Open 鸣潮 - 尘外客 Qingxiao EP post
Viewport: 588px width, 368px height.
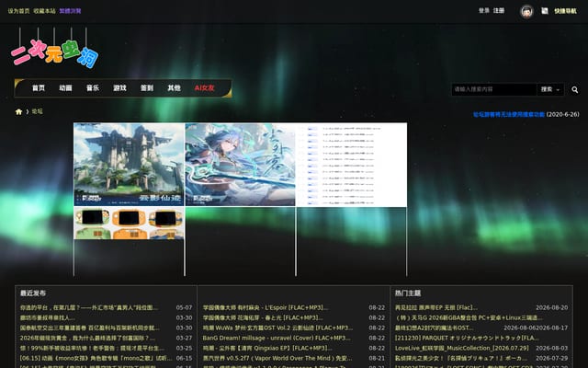pos(267,348)
